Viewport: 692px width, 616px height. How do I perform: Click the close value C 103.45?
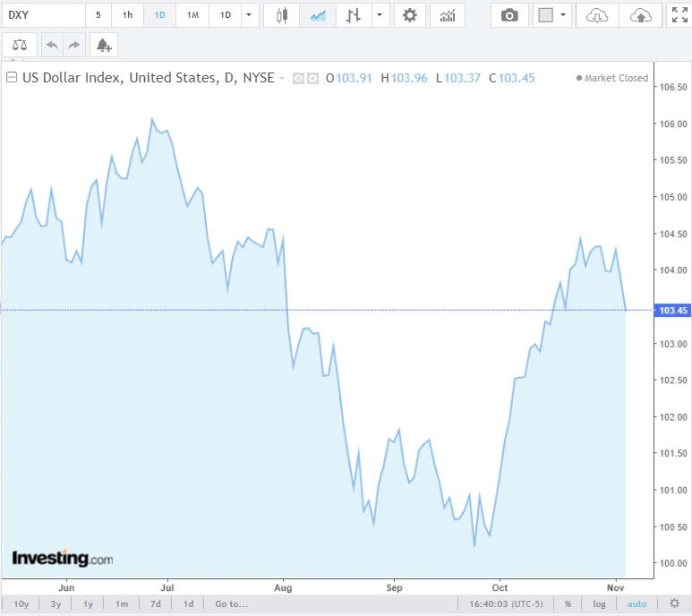click(x=511, y=78)
